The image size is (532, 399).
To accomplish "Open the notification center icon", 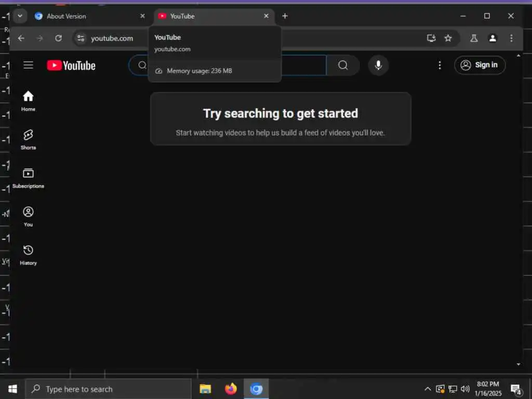I will tap(516, 390).
